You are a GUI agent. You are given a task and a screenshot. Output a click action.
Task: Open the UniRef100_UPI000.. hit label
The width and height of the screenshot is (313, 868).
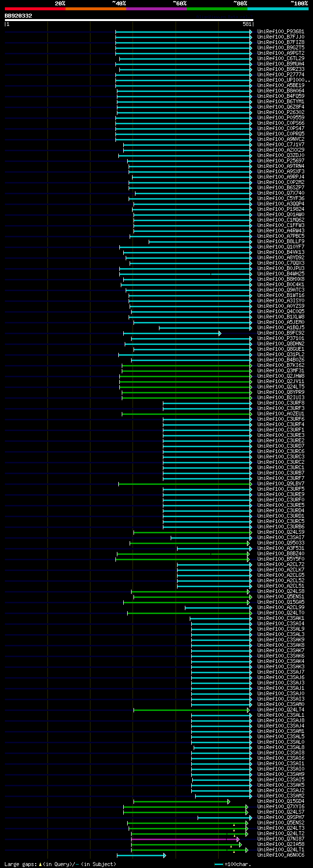(x=284, y=80)
